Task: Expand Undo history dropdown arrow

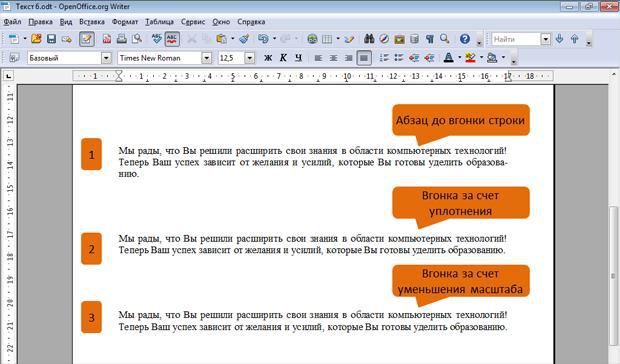Action: (274, 39)
